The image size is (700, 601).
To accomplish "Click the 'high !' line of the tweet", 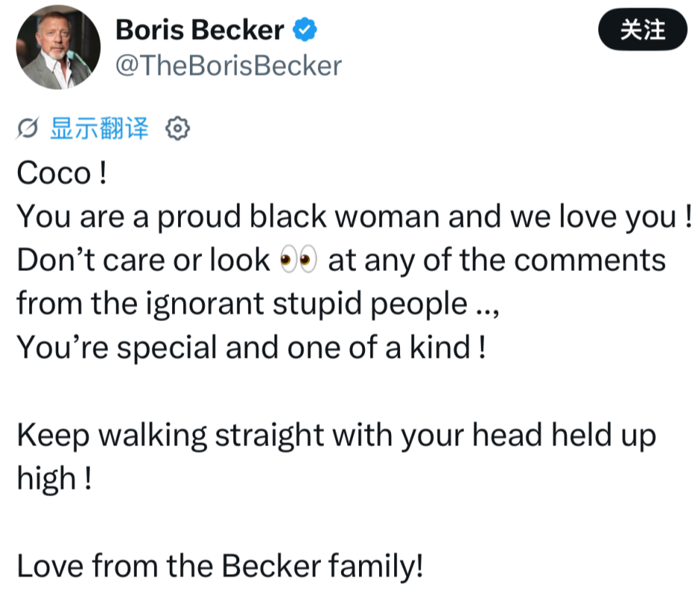I will 55,478.
